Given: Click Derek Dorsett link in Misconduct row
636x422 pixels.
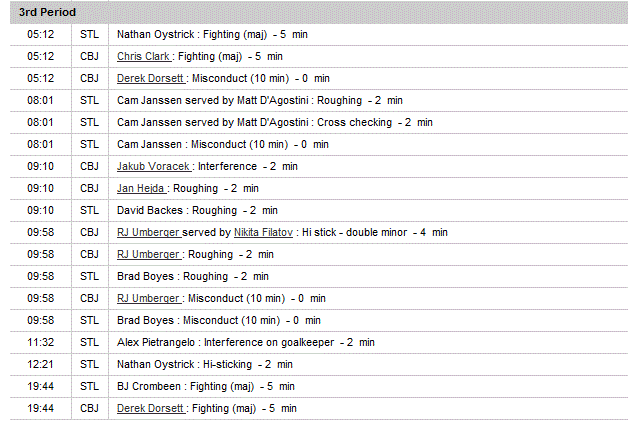Looking at the screenshot, I should 149,78.
